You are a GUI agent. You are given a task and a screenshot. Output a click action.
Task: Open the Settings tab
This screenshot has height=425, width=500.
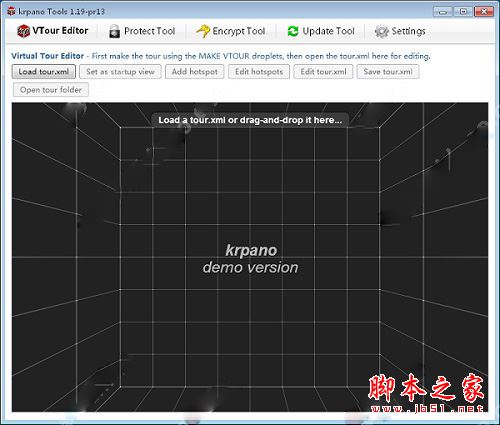[400, 31]
